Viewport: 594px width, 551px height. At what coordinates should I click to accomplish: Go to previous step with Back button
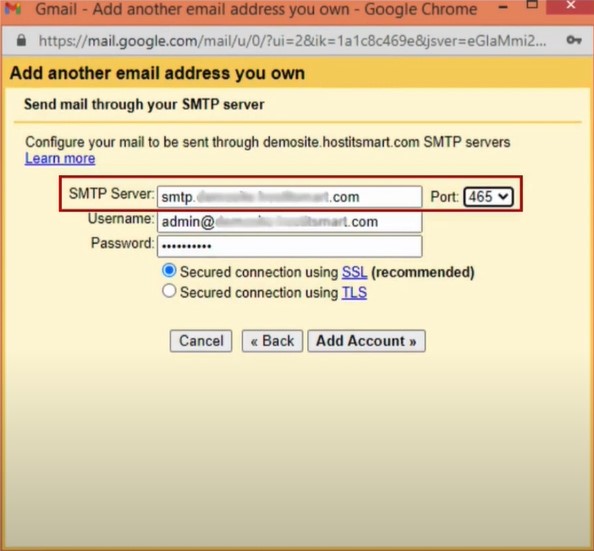272,341
